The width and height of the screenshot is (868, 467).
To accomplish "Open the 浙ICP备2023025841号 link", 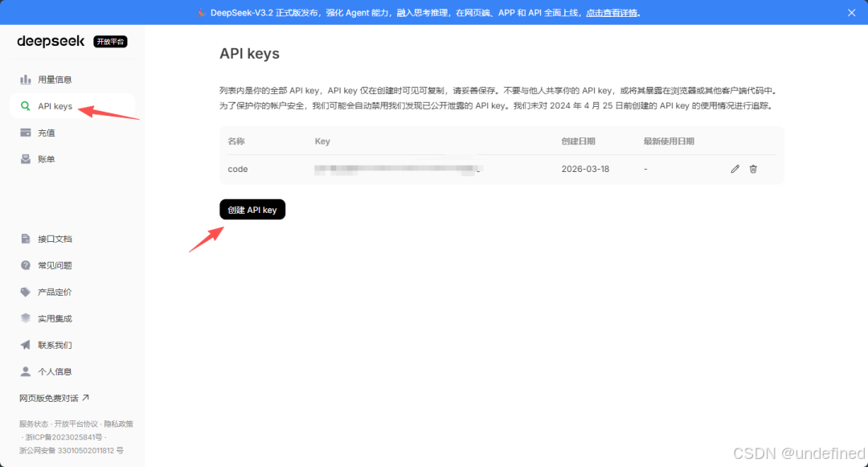I will point(63,437).
